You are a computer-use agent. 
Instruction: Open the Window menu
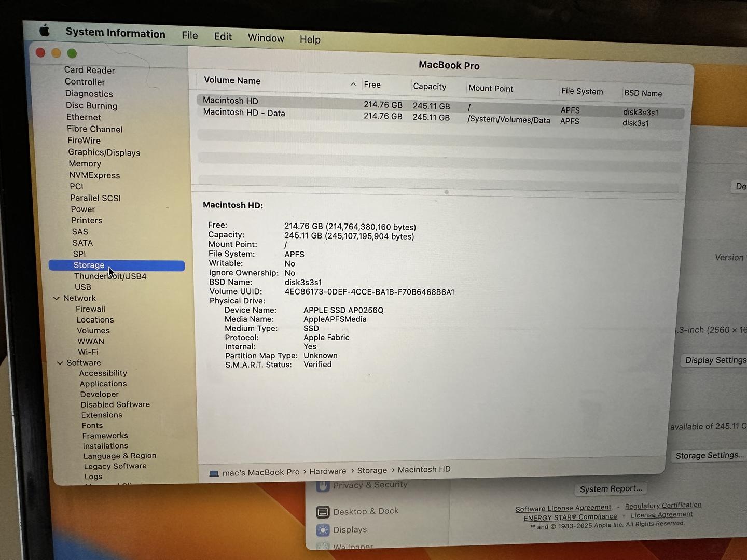pos(266,38)
